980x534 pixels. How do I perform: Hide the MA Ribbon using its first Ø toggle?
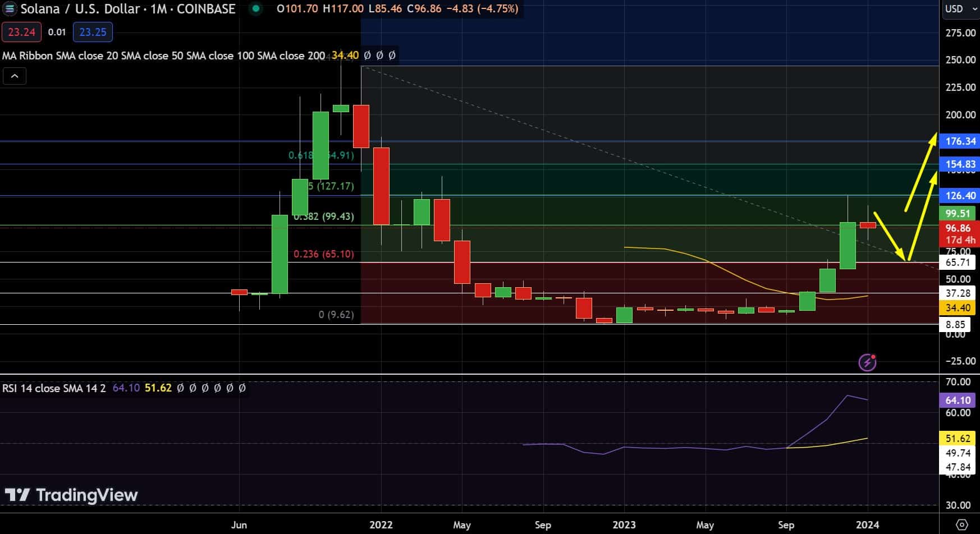(368, 56)
